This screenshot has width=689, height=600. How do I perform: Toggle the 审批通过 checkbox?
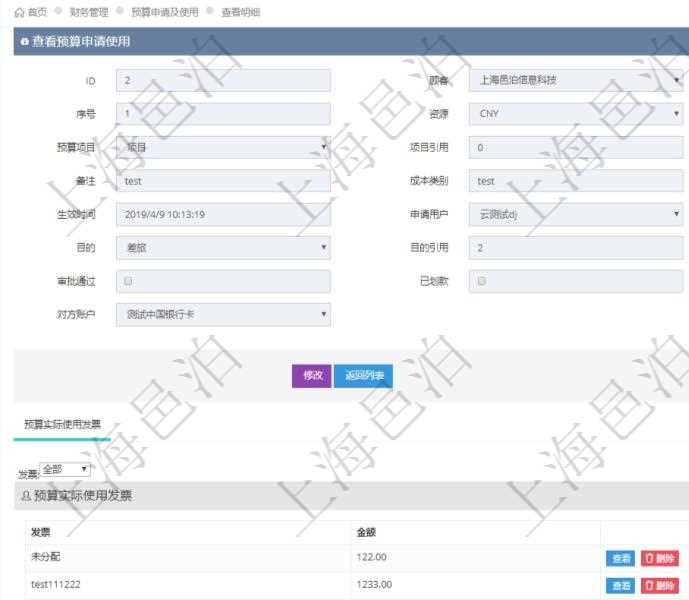[129, 281]
